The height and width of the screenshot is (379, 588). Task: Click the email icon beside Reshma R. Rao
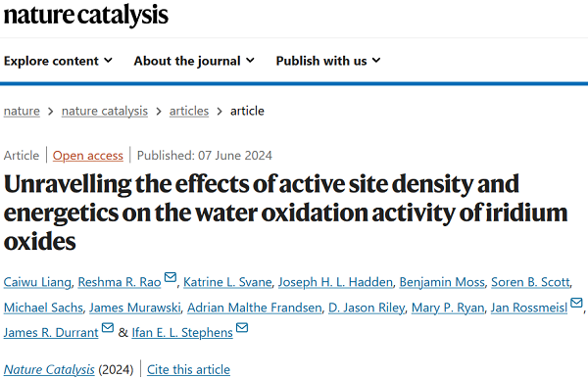pos(171,277)
